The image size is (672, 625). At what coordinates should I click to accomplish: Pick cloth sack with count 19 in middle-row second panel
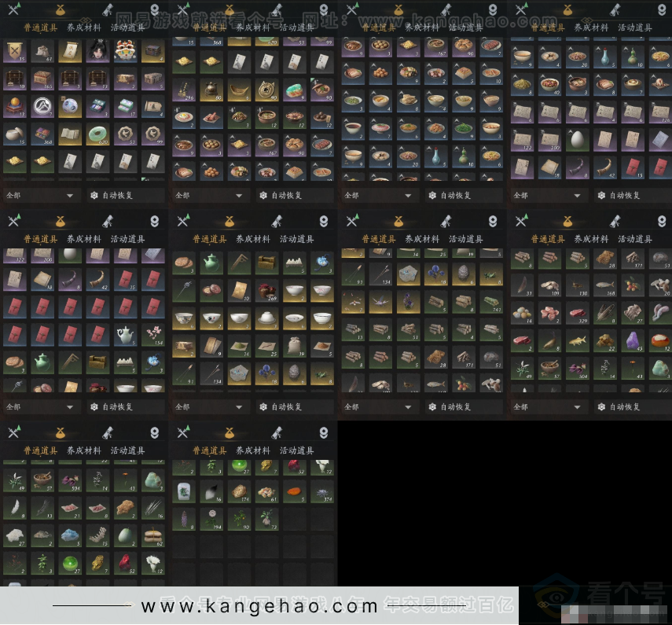pos(295,347)
